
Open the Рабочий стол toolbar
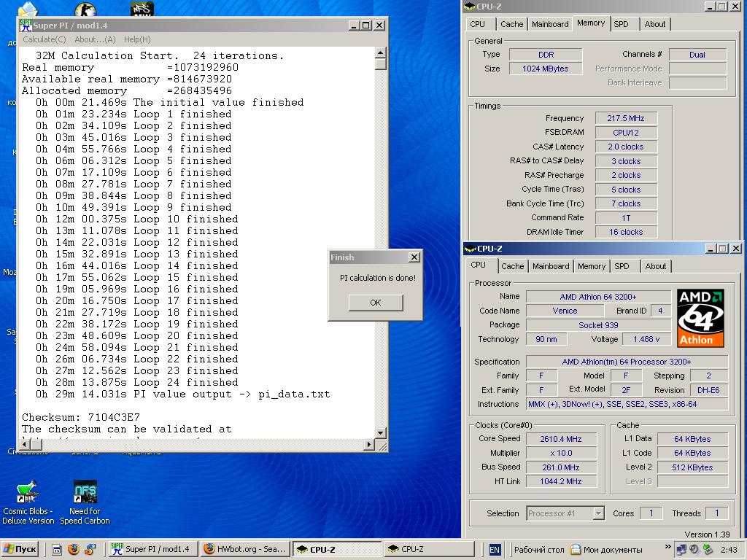pos(539,550)
